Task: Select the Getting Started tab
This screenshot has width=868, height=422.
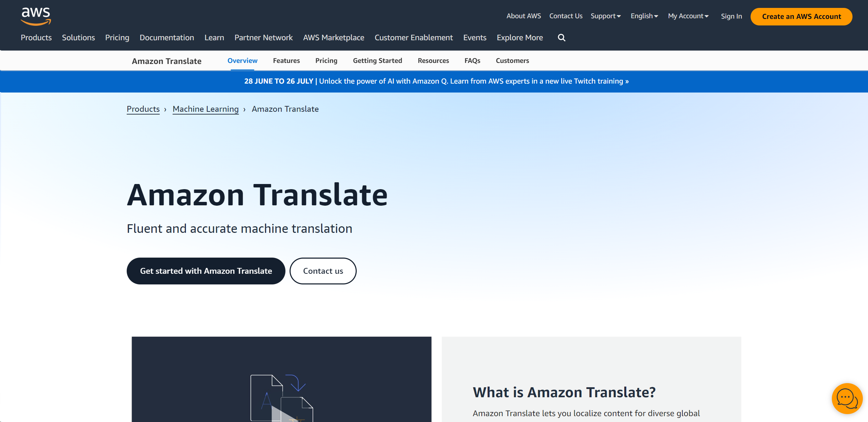Action: tap(377, 61)
